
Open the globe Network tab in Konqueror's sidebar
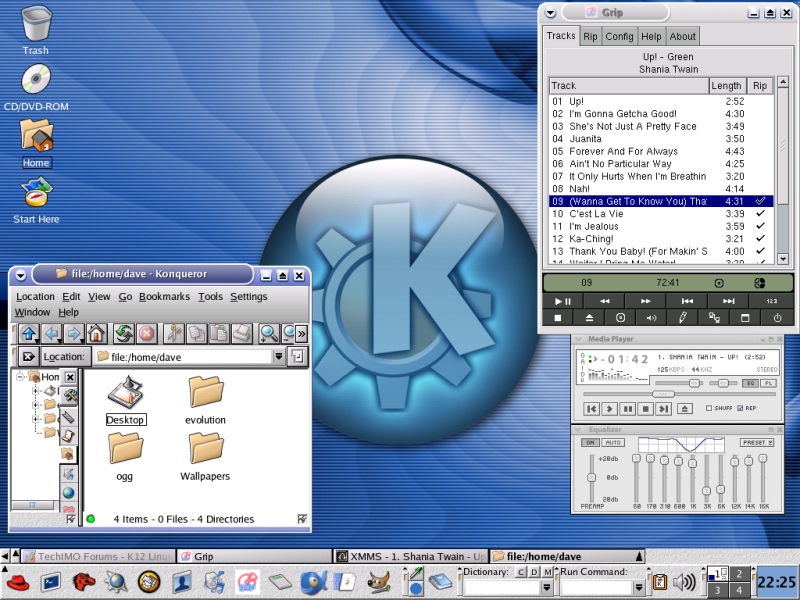click(x=68, y=493)
